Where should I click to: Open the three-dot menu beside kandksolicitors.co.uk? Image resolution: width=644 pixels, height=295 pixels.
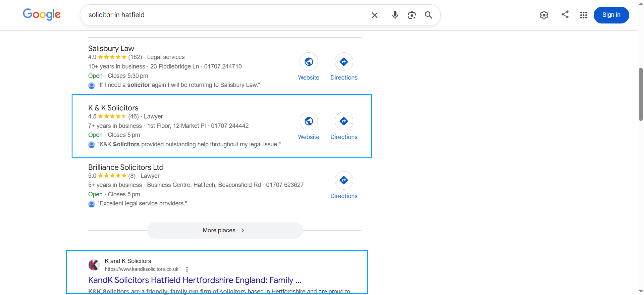coord(187,269)
